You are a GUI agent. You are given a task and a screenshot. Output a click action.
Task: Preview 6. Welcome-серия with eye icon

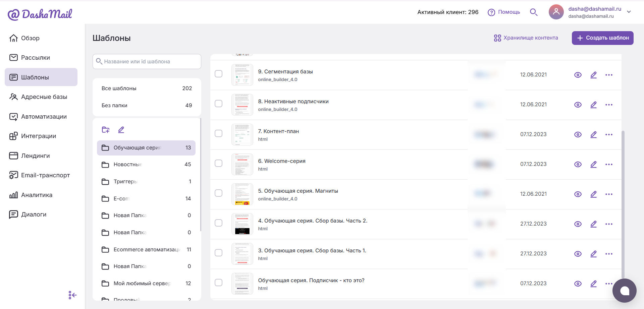[578, 165]
